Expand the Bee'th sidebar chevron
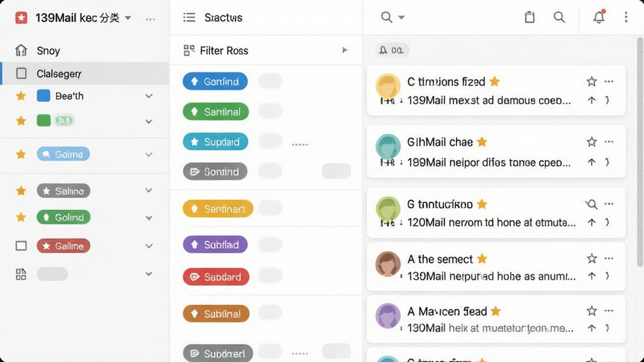This screenshot has width=644, height=362. coord(148,96)
